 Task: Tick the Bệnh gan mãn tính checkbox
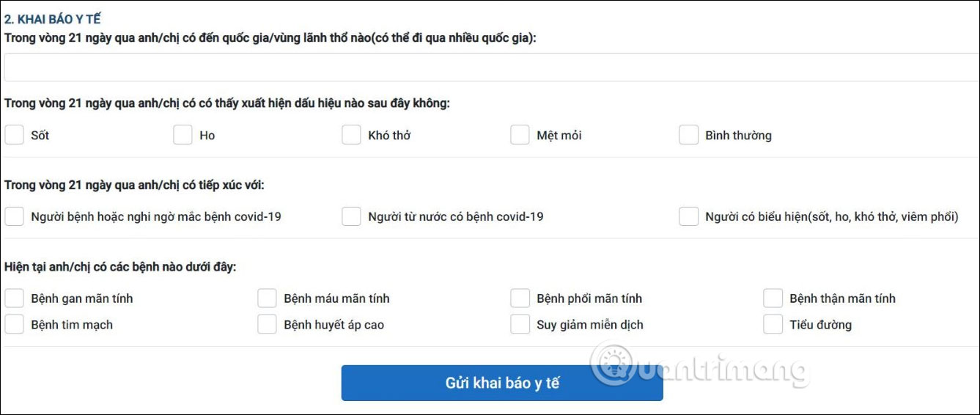(x=14, y=298)
